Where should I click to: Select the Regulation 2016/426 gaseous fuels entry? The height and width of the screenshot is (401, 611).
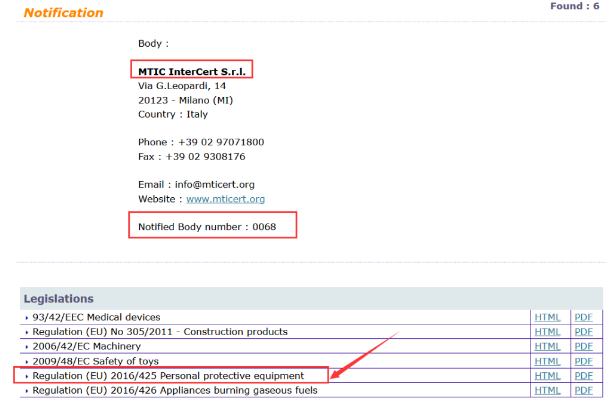(174, 390)
